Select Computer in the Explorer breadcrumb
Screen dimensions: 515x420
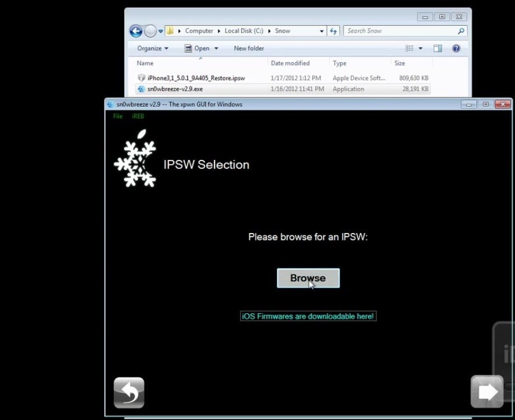(x=199, y=31)
